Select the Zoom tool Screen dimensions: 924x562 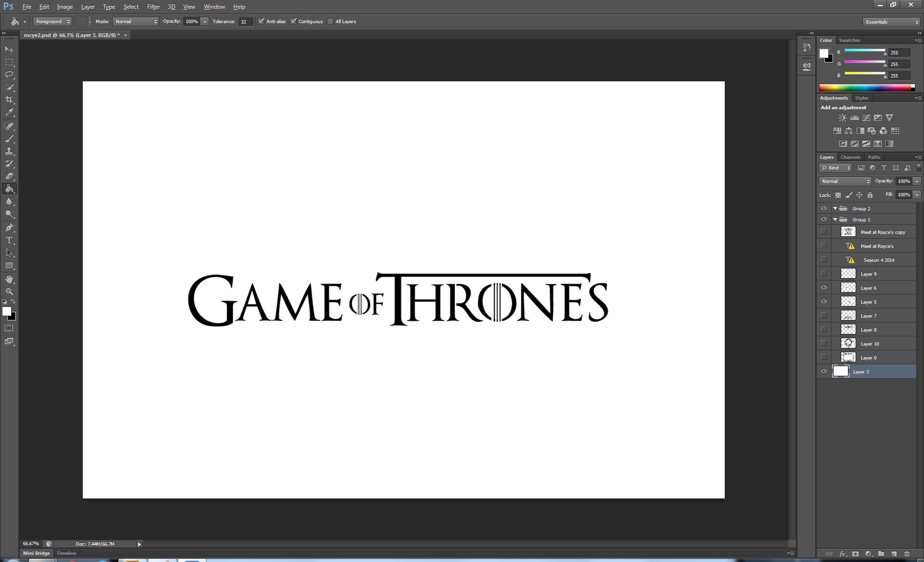click(x=9, y=292)
